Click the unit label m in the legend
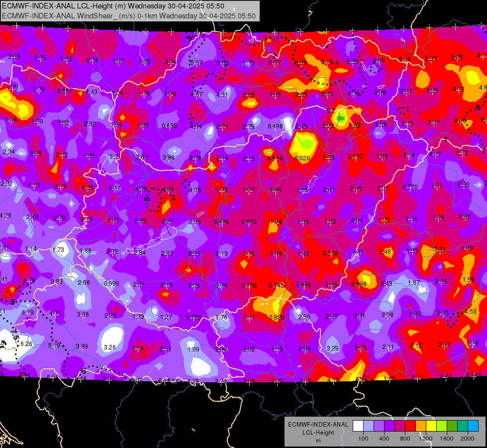The image size is (487, 448). [318, 441]
